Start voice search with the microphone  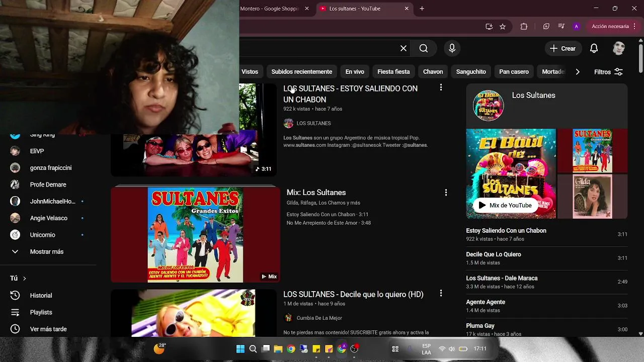[x=452, y=48]
